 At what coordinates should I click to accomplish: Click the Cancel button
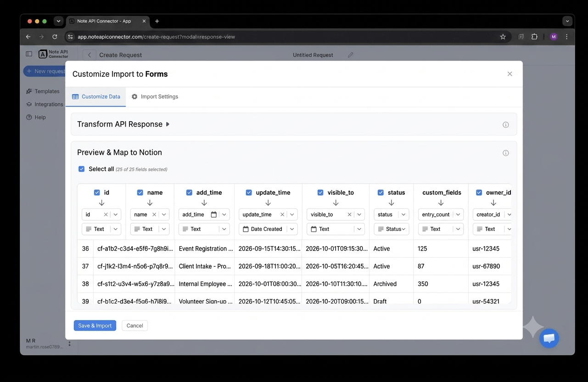coord(134,326)
